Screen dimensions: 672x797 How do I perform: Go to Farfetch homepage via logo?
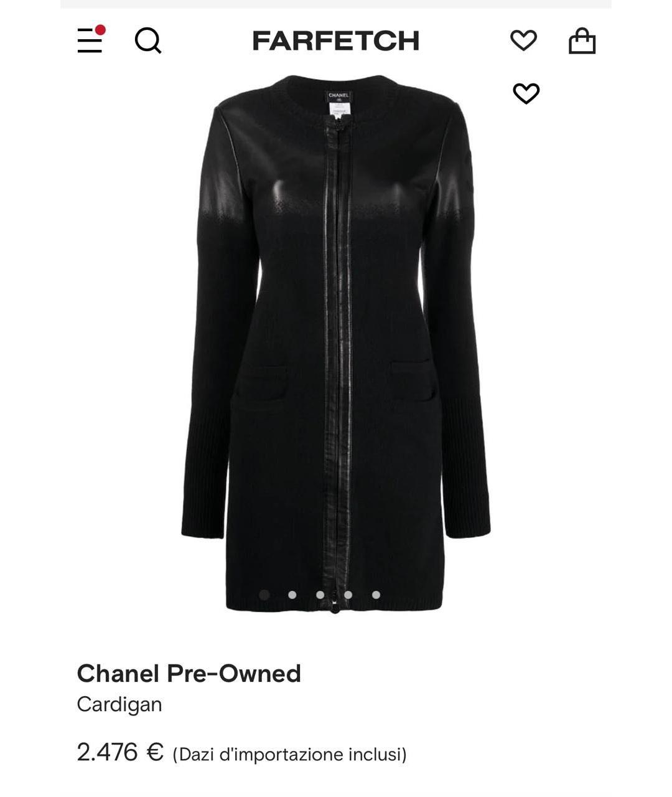point(336,41)
